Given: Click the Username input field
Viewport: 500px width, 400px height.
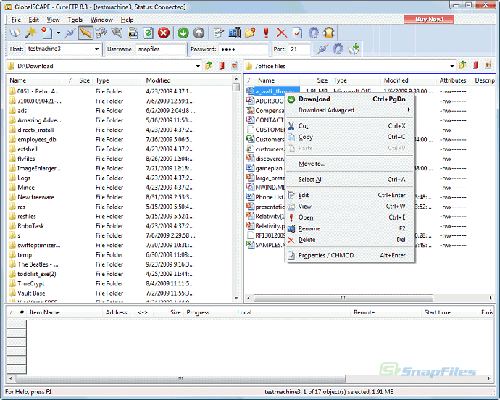Looking at the screenshot, I should pyautogui.click(x=161, y=49).
